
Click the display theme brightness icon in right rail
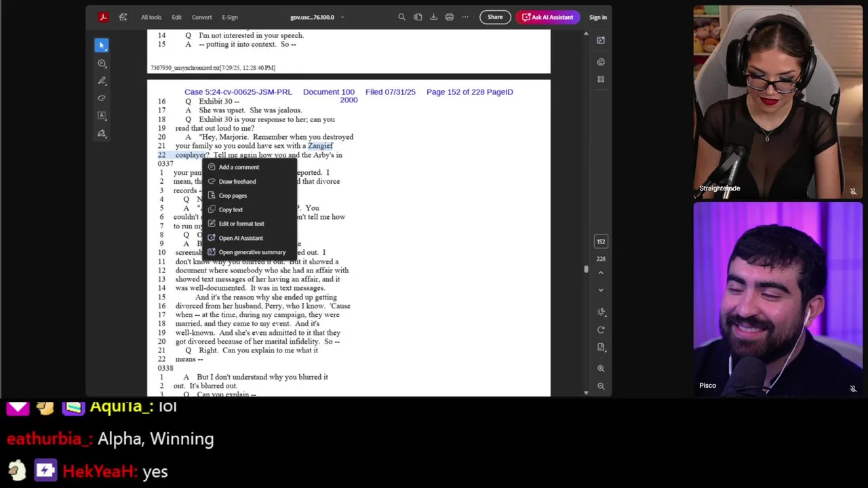click(x=601, y=312)
